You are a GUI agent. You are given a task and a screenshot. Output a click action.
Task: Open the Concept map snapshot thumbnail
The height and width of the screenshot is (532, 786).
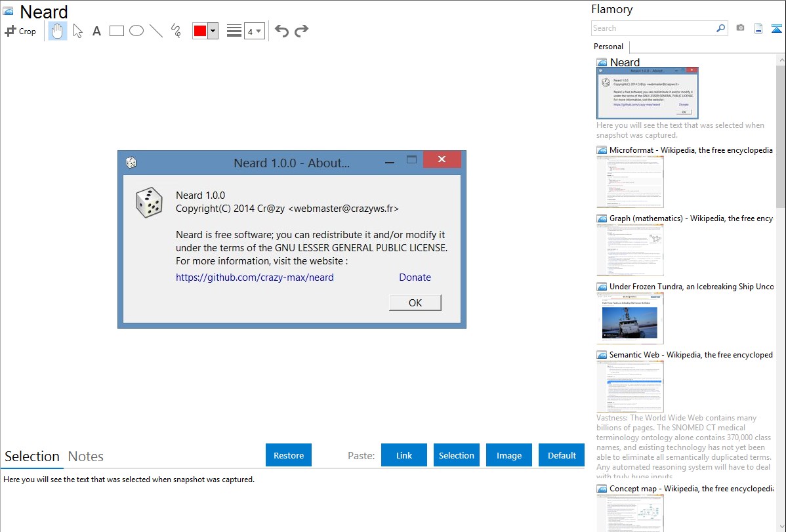coord(630,513)
